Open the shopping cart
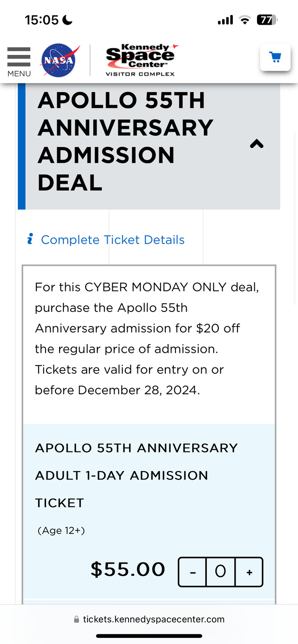This screenshot has width=298, height=644. 275,58
